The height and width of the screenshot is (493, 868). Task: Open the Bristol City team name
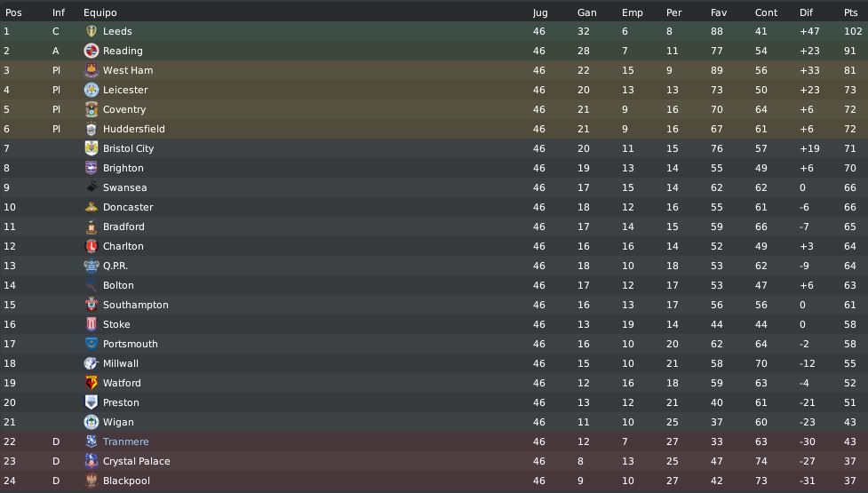(129, 148)
